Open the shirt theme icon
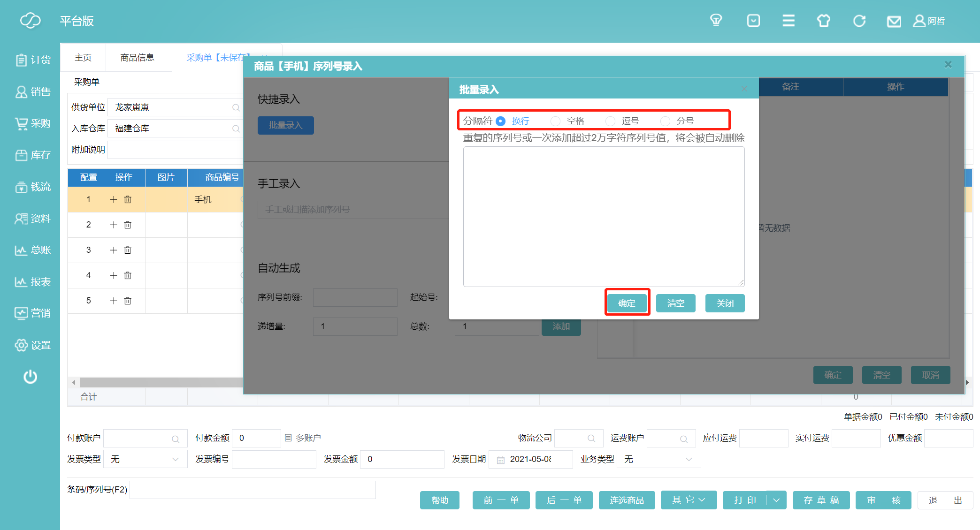The image size is (980, 530). pos(823,21)
